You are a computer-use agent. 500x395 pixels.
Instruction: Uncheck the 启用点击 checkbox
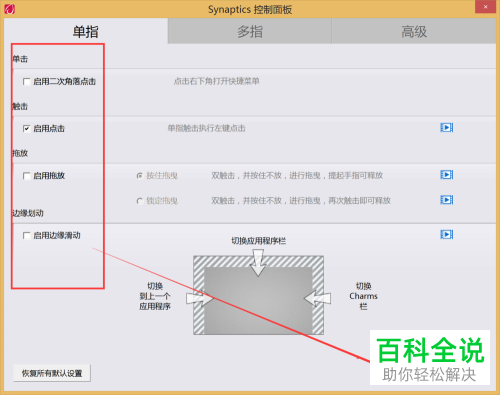26,128
